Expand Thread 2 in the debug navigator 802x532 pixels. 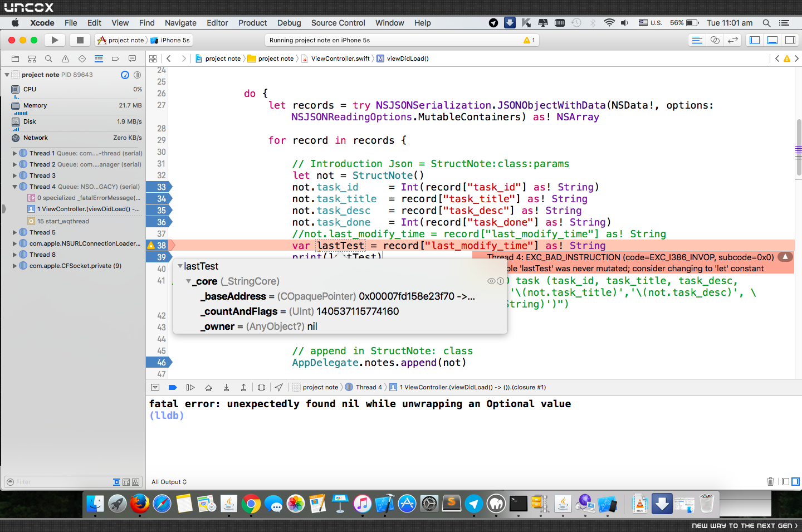coord(15,164)
